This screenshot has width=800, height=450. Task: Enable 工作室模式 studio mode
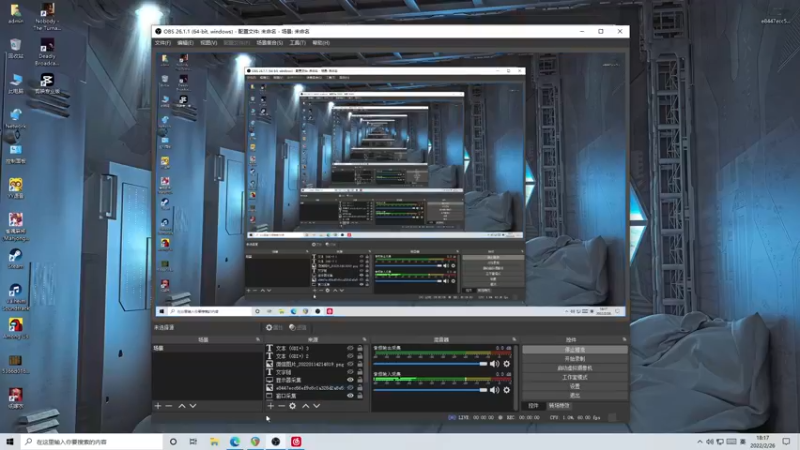click(575, 378)
